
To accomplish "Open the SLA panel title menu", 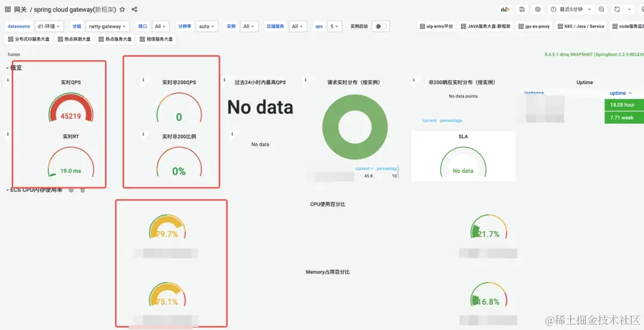I will click(x=463, y=136).
